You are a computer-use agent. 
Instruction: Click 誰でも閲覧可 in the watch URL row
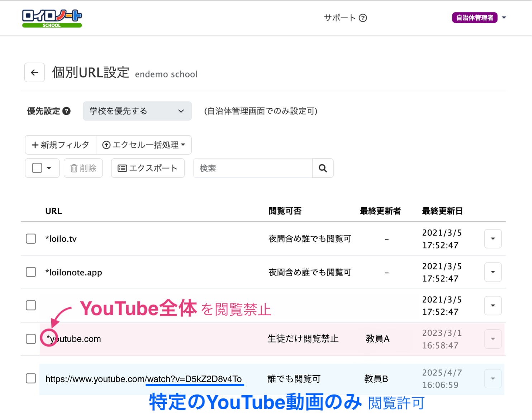click(x=294, y=379)
